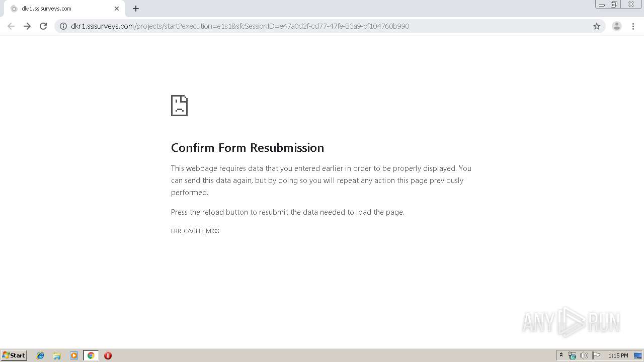
Task: Switch to Chrome in the taskbar
Action: tap(91, 355)
